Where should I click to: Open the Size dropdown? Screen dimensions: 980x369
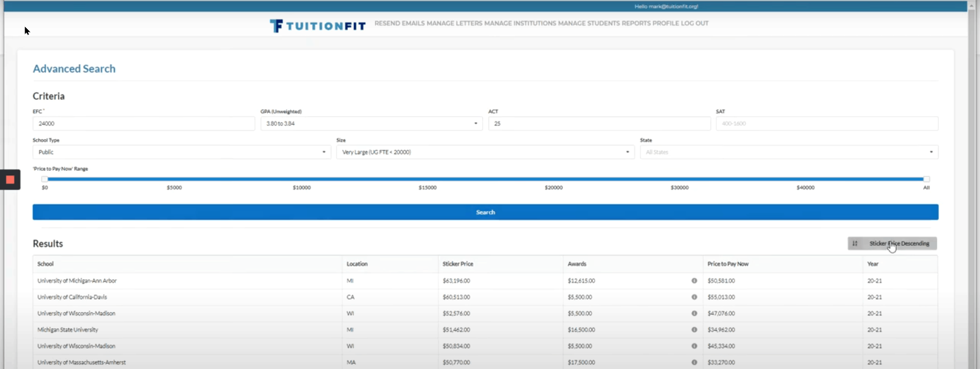pyautogui.click(x=485, y=152)
